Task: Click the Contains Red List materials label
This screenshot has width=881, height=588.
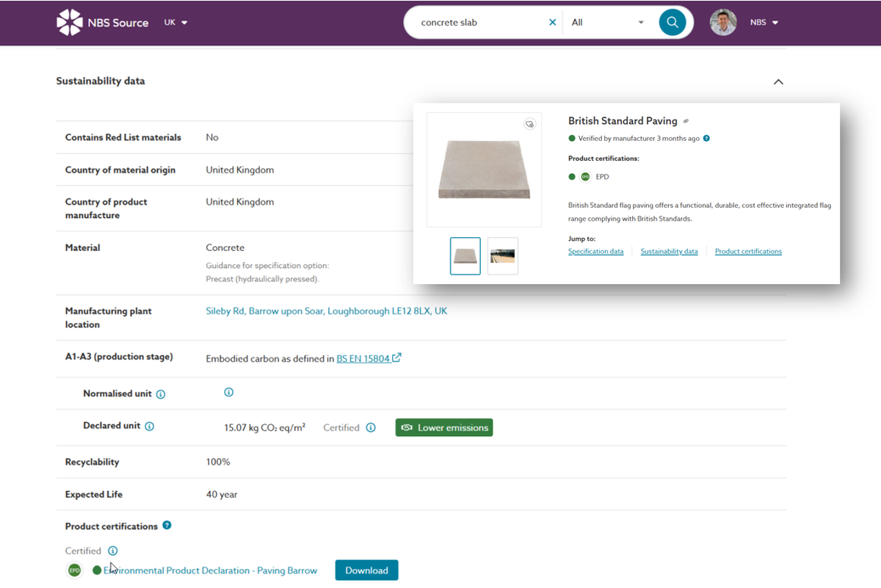Action: click(x=123, y=137)
